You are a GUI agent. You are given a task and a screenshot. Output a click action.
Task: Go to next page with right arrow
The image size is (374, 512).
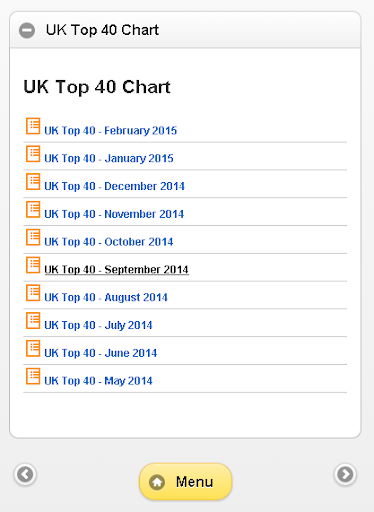coord(345,474)
